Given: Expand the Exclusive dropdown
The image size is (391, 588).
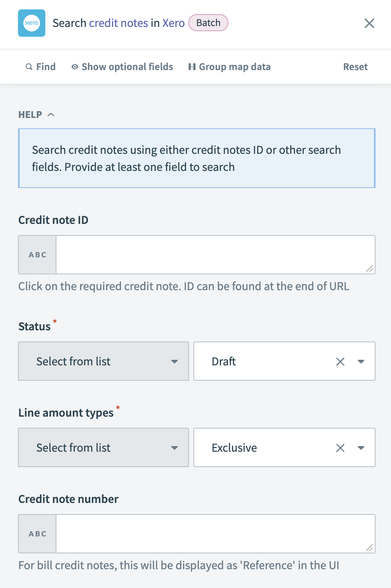Looking at the screenshot, I should point(361,447).
